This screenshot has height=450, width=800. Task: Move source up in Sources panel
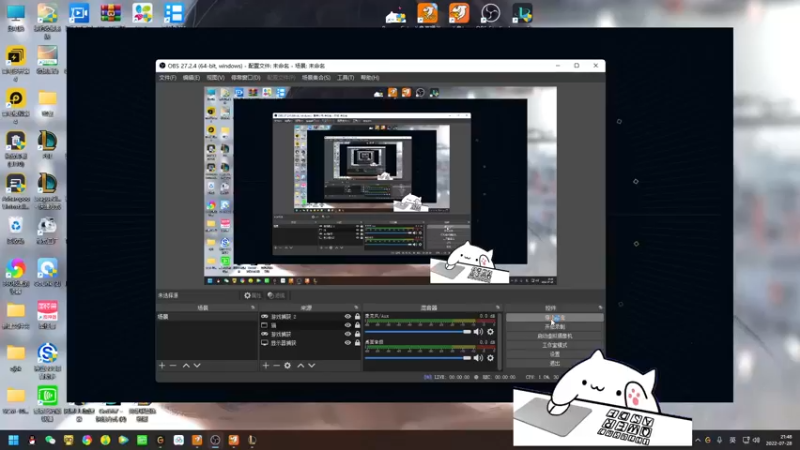(x=301, y=366)
